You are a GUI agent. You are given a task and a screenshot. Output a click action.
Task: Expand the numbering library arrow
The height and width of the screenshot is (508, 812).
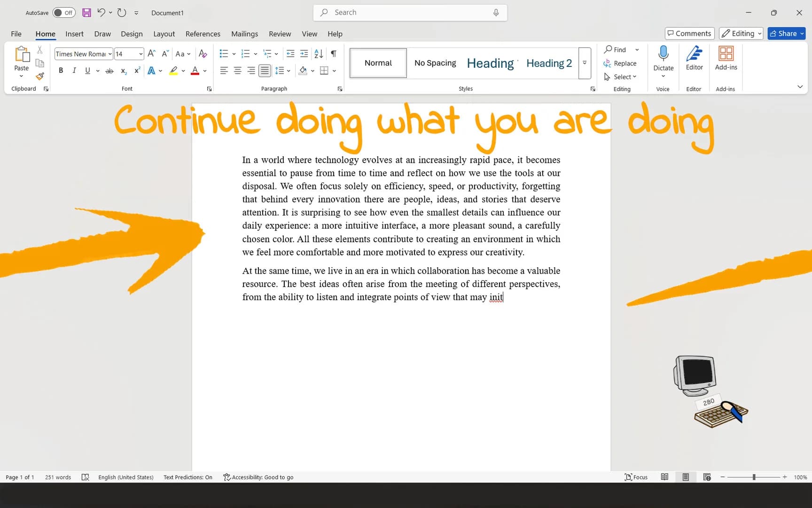[x=256, y=54]
